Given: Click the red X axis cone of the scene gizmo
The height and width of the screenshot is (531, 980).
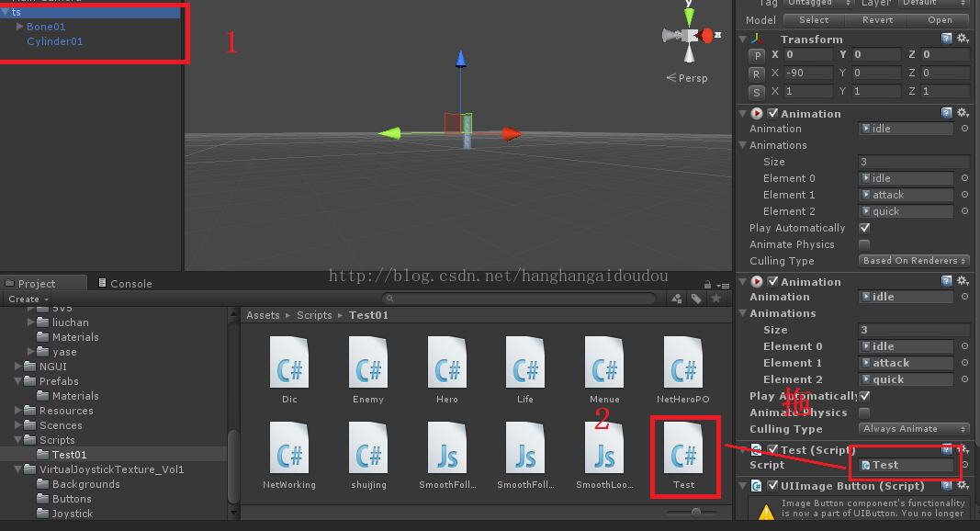Looking at the screenshot, I should [705, 36].
